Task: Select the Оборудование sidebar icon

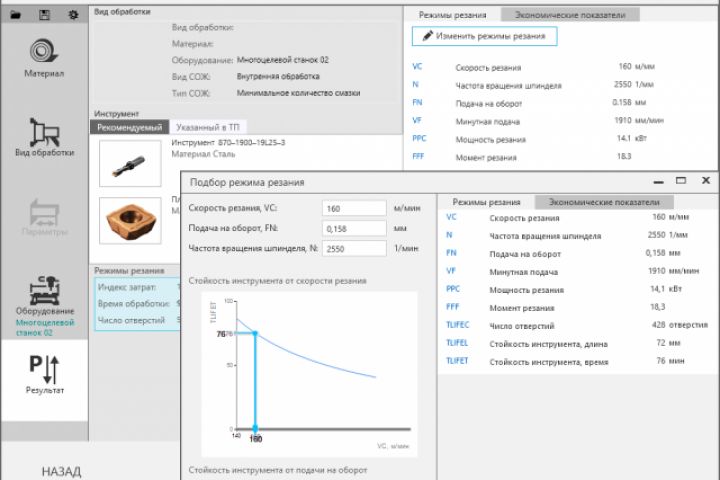Action: (x=45, y=295)
